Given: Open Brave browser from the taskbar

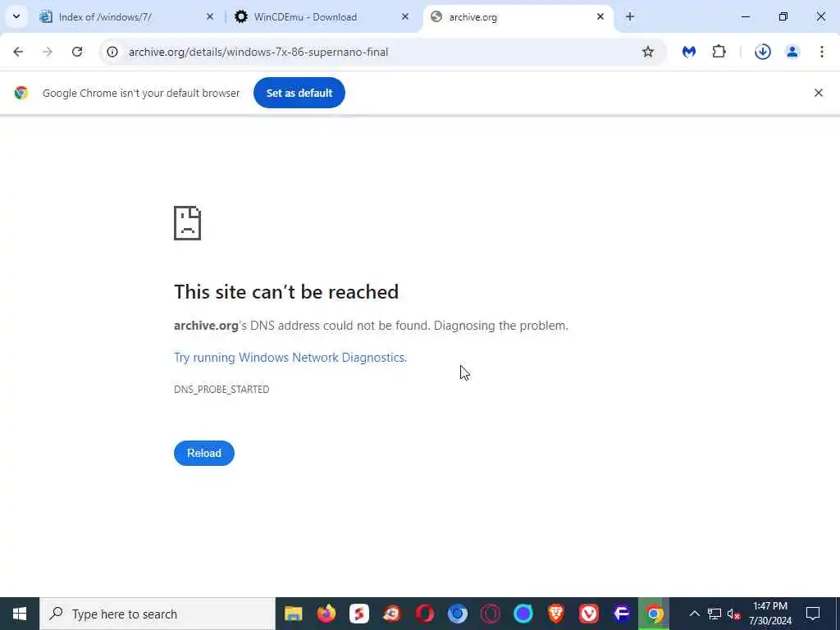Looking at the screenshot, I should point(556,614).
